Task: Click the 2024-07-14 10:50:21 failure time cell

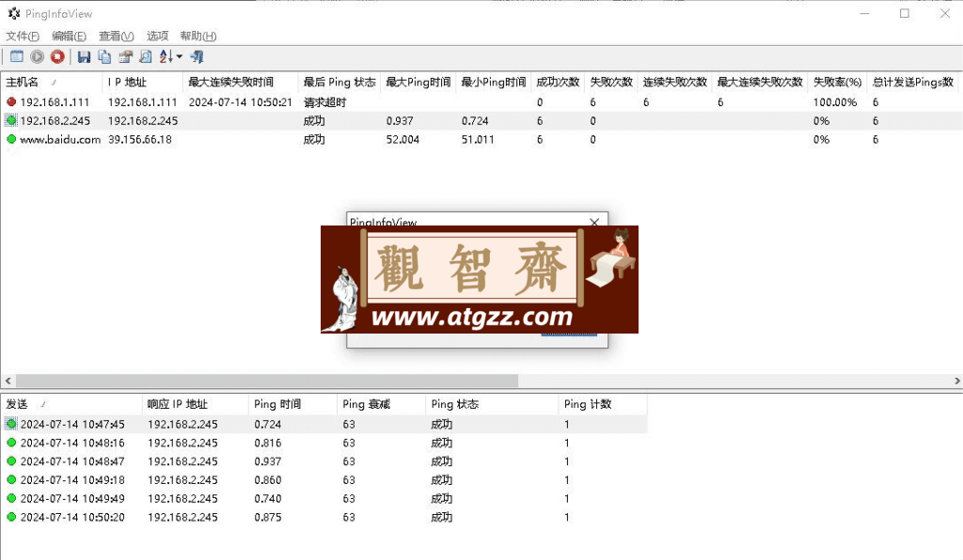Action: point(240,101)
